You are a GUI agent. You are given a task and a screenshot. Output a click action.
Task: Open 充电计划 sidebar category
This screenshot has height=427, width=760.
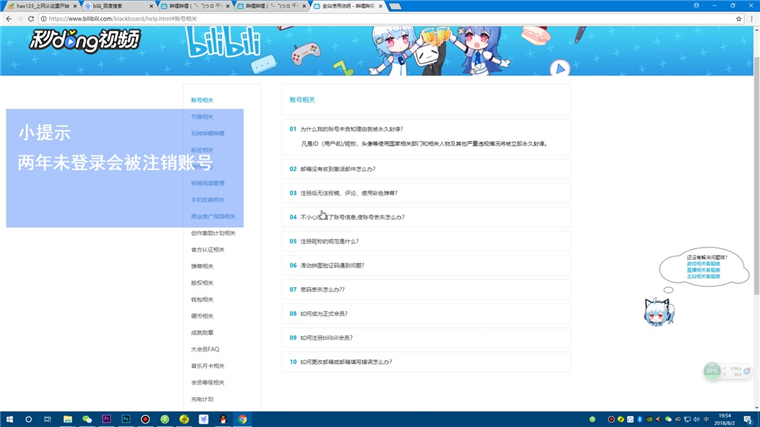(202, 399)
